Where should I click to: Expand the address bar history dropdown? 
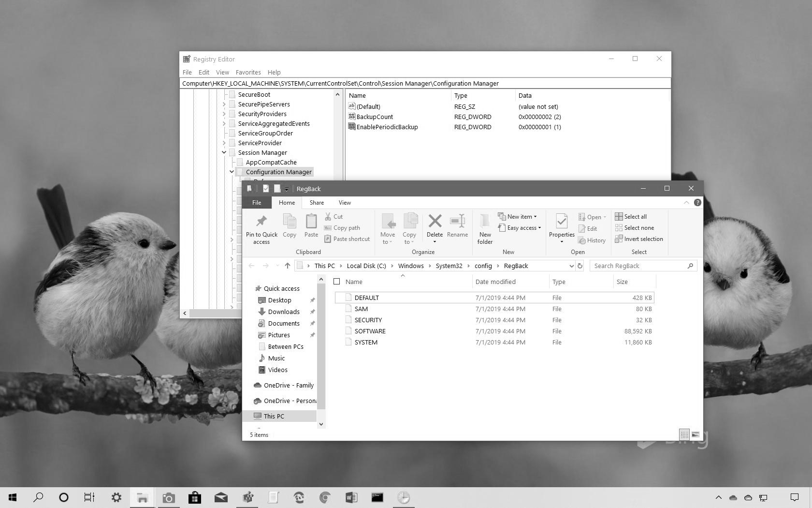571,266
